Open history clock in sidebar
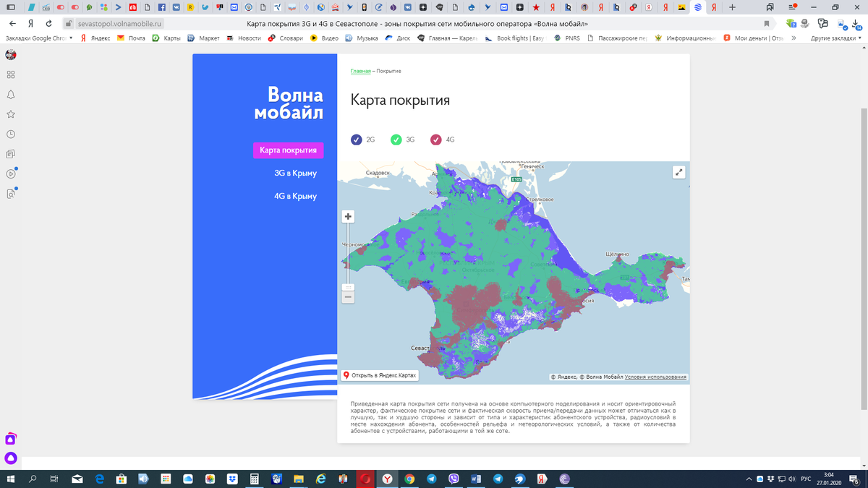Image resolution: width=868 pixels, height=488 pixels. click(x=11, y=134)
